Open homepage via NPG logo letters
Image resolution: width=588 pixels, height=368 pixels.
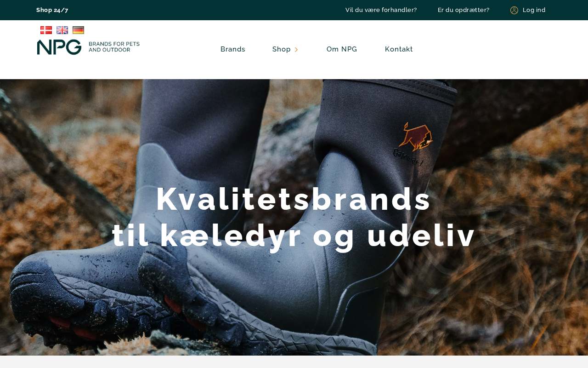[59, 47]
